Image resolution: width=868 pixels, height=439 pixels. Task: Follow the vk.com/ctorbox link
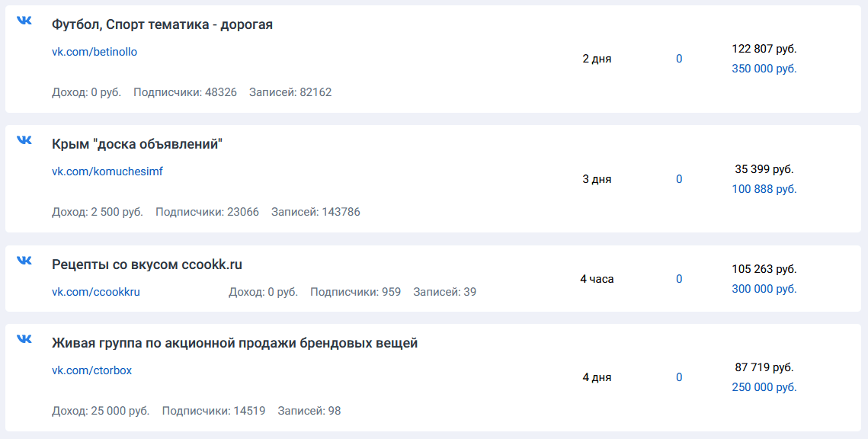(91, 370)
